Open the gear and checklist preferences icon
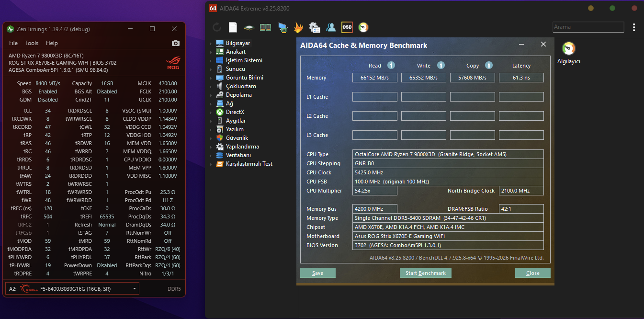The image size is (644, 319). [315, 27]
